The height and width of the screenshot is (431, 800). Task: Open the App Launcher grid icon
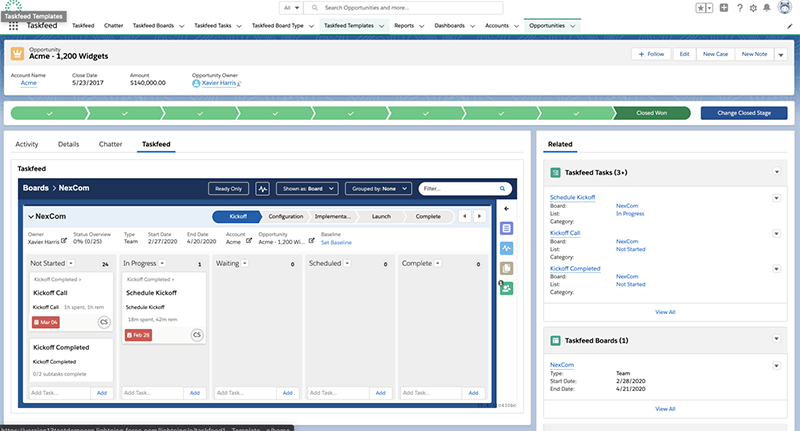coord(13,26)
